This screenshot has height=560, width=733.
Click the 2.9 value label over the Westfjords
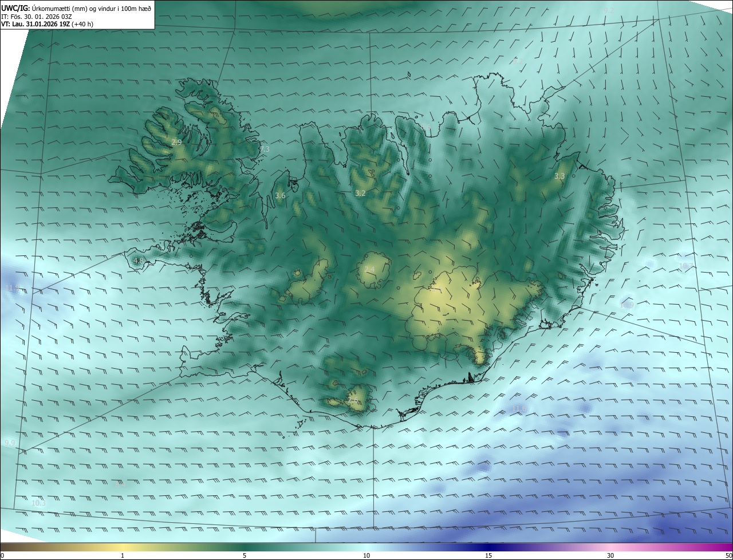(176, 142)
